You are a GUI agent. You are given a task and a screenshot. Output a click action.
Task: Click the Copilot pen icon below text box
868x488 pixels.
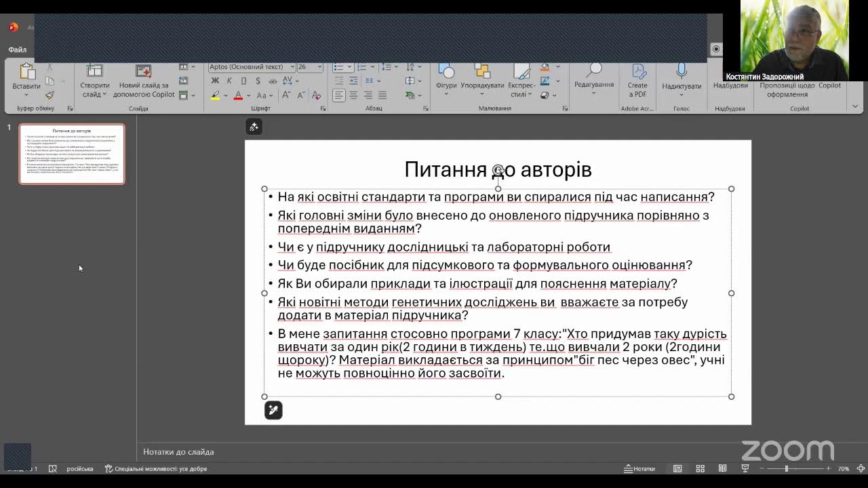click(x=273, y=410)
